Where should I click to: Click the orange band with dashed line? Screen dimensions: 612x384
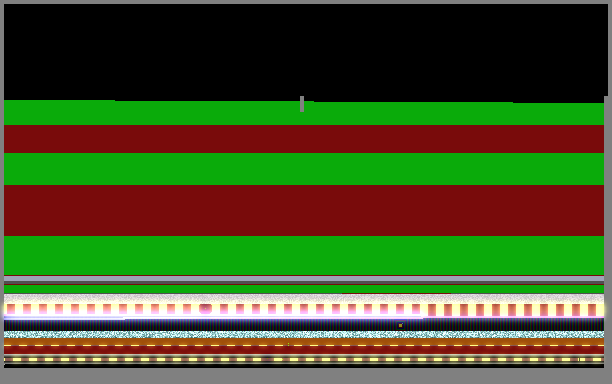(x=304, y=342)
